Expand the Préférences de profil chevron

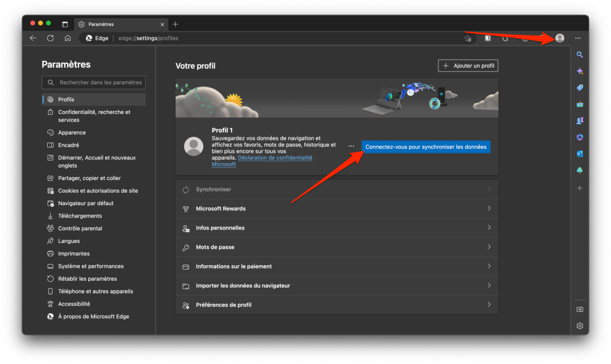tap(489, 305)
